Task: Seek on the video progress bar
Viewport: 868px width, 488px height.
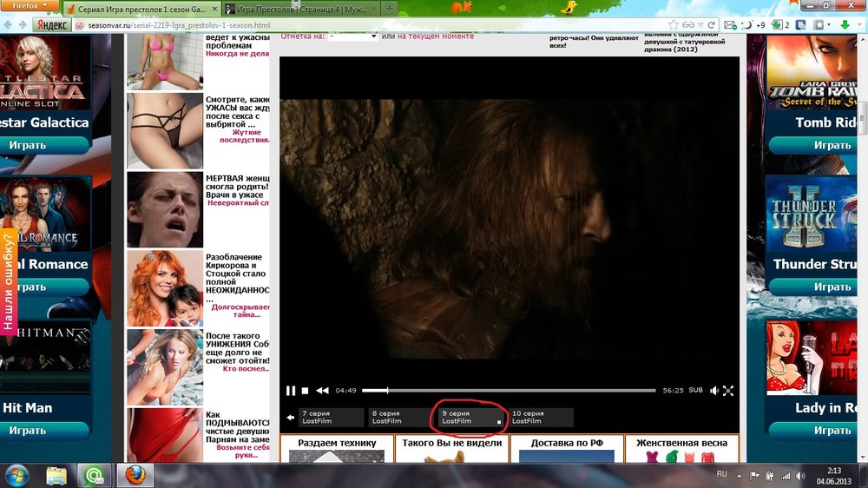Action: [508, 391]
